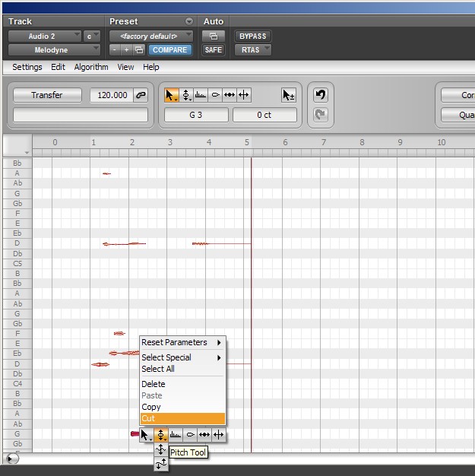Image resolution: width=475 pixels, height=476 pixels.
Task: Choose Copy in the context menu
Action: (182, 407)
